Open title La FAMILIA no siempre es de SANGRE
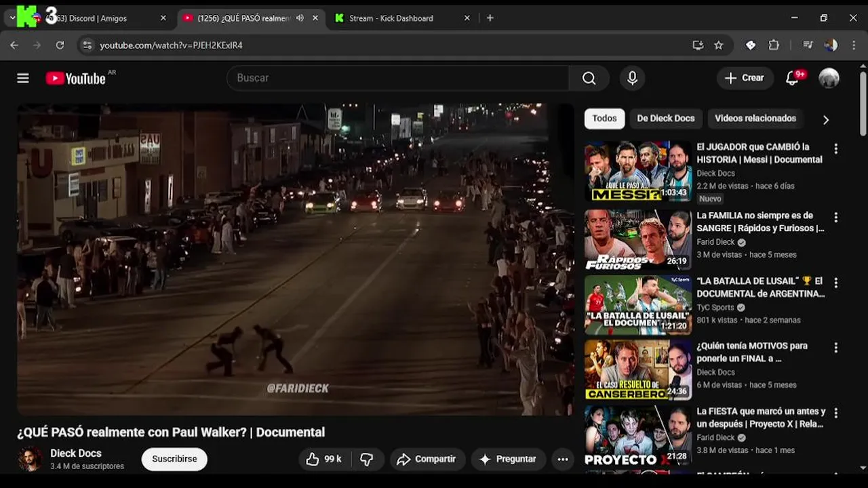The height and width of the screenshot is (488, 868). [x=760, y=222]
